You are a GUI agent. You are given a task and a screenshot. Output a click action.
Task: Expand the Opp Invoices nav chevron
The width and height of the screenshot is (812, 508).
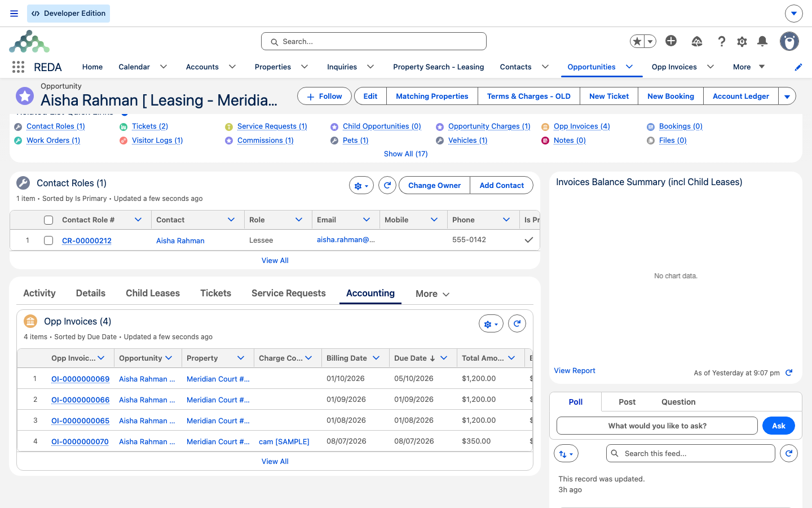[x=710, y=67]
